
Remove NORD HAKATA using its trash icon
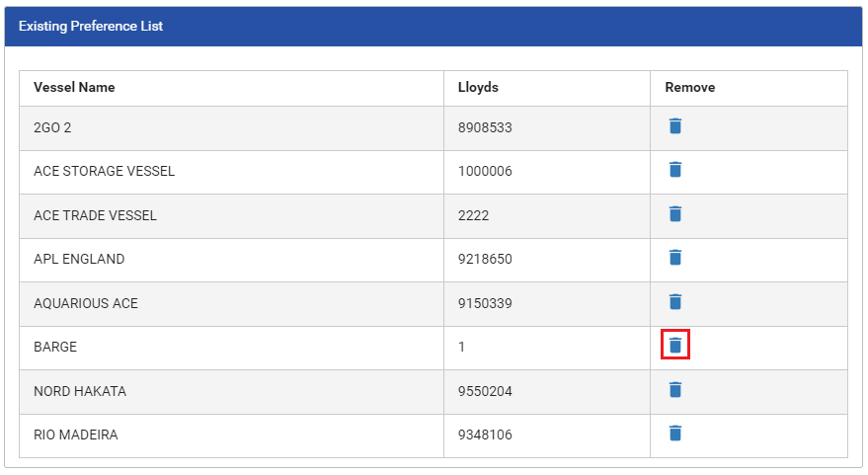point(674,390)
